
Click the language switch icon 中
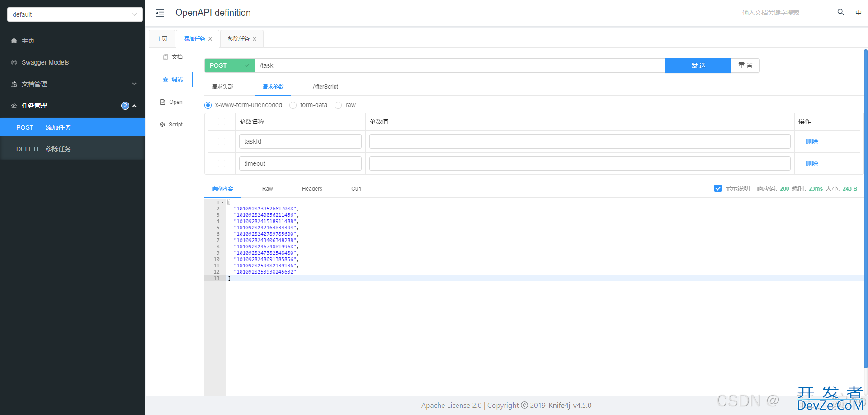pos(858,13)
